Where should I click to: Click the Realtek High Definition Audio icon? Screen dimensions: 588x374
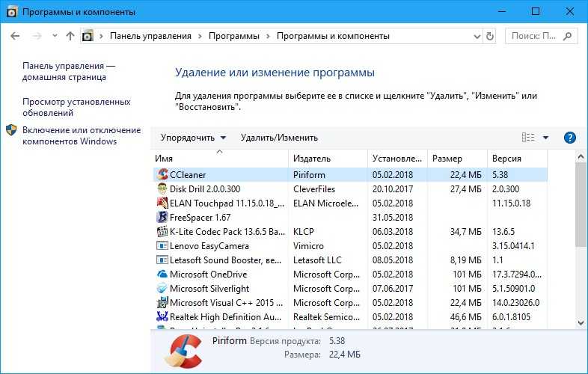162,316
